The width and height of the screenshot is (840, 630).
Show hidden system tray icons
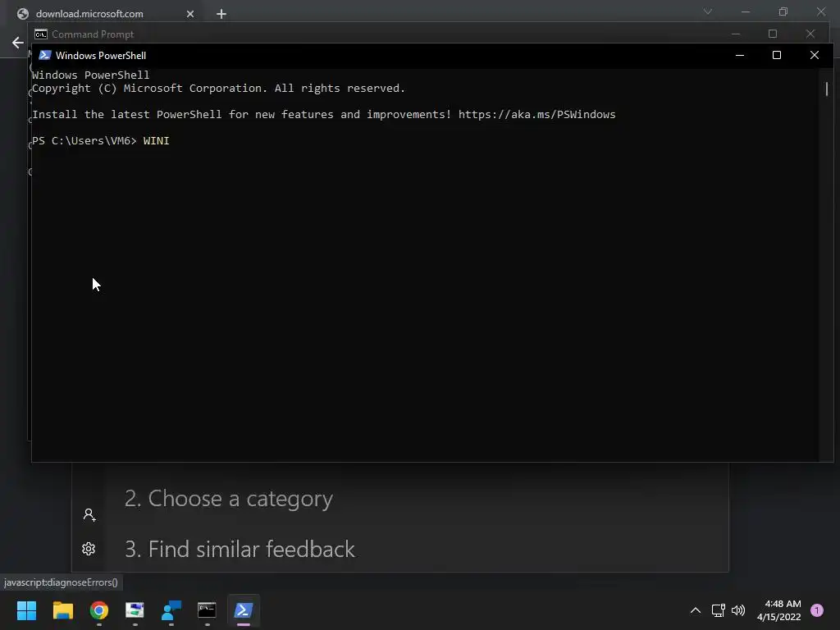pyautogui.click(x=696, y=610)
